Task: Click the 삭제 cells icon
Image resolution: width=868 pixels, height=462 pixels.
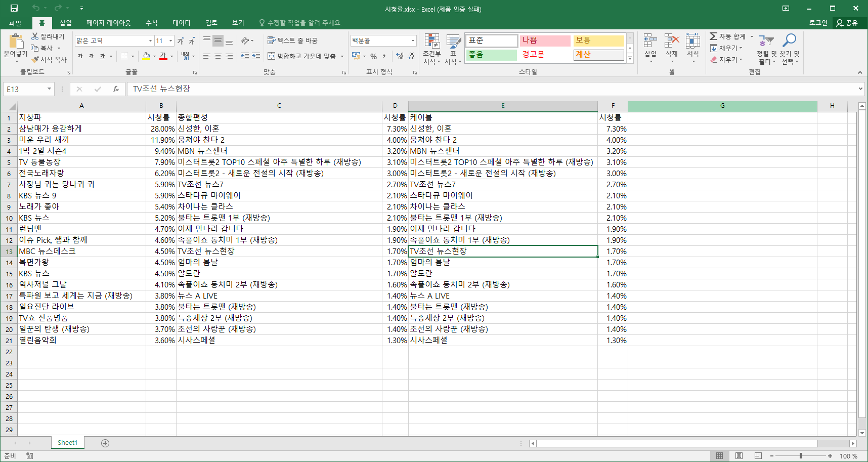Action: (671, 40)
